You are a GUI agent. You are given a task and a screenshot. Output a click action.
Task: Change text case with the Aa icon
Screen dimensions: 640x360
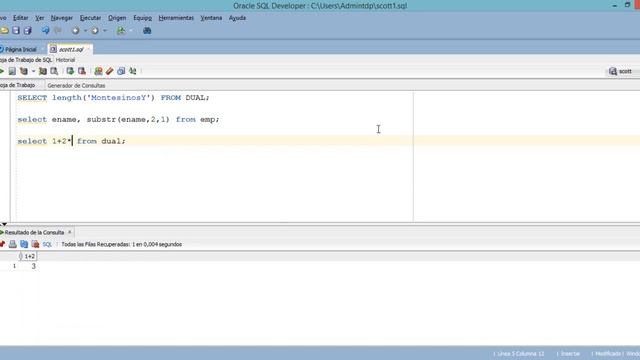[133, 71]
